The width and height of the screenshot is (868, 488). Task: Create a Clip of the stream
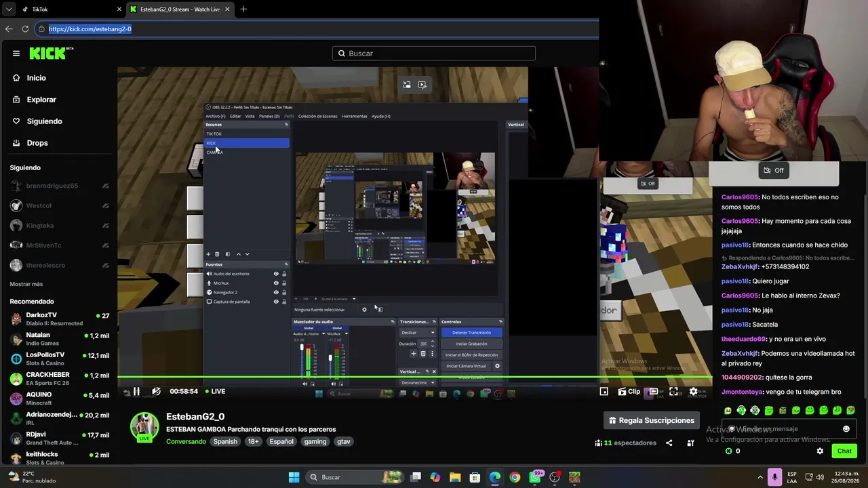629,391
